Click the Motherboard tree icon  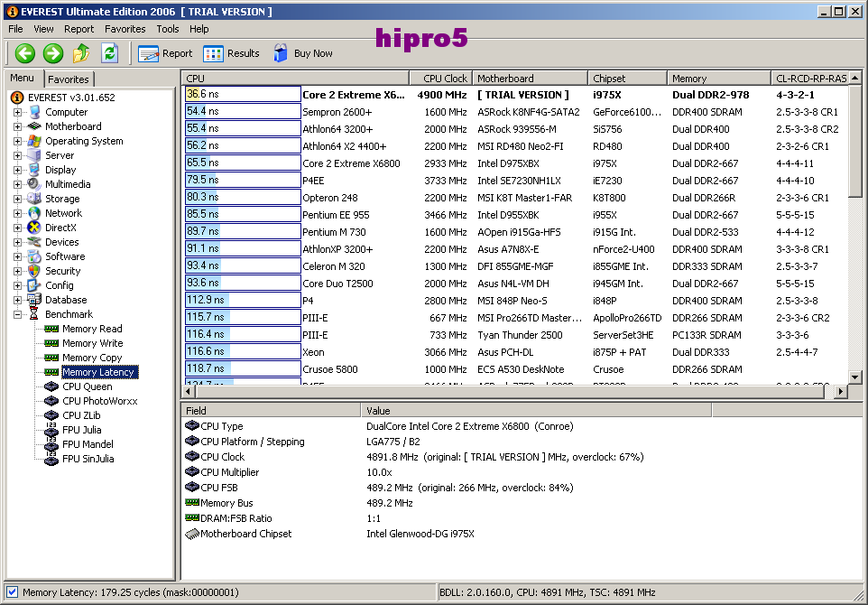point(34,126)
